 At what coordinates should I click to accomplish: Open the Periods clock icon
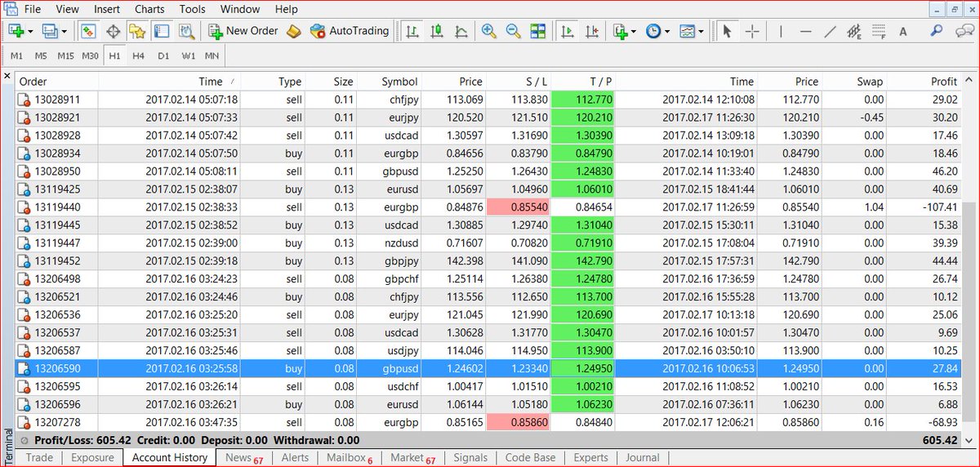653,31
